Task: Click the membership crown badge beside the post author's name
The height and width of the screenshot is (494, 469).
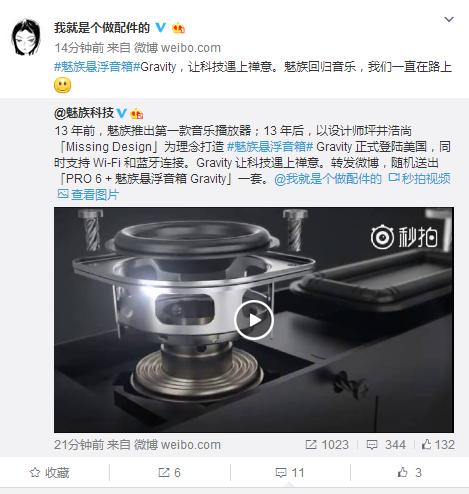Action: pos(178,28)
